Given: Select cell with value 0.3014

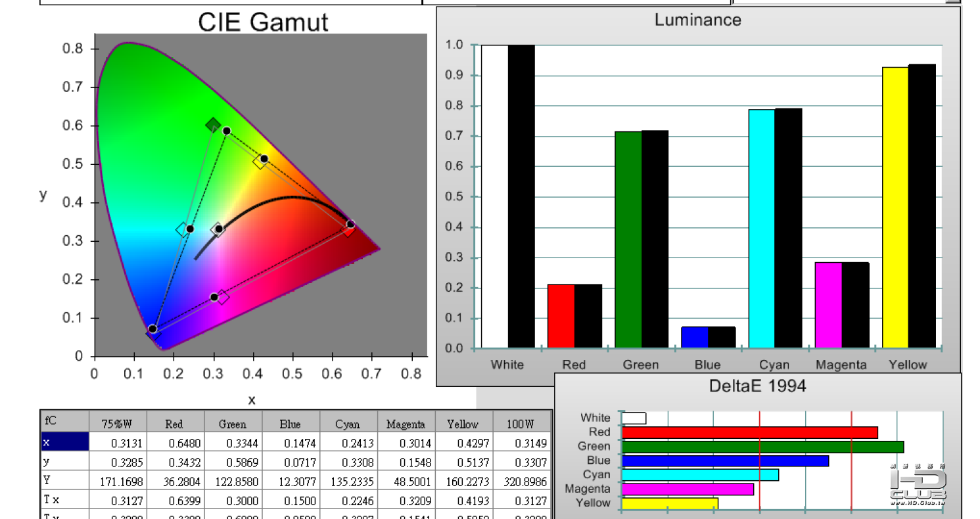Looking at the screenshot, I should tap(407, 442).
